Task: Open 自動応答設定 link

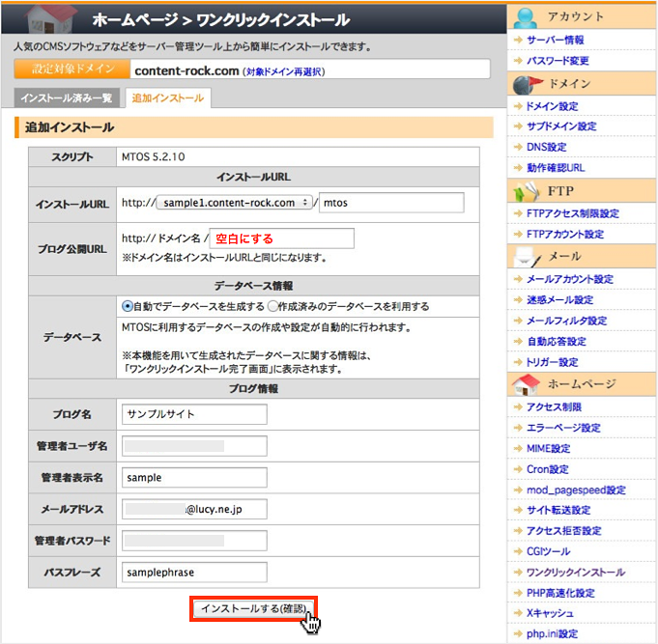Action: tap(557, 341)
